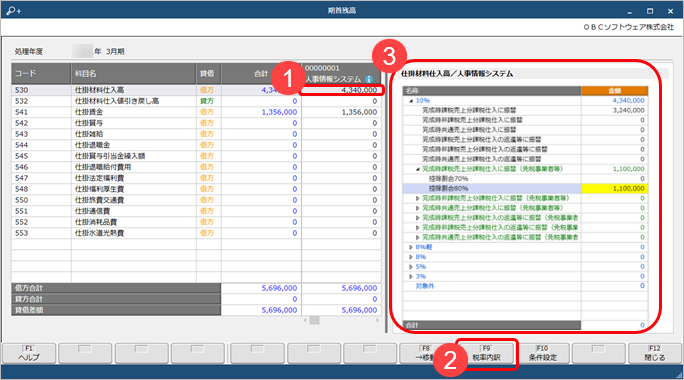Select the 仕掛材料仕入値引き戻し高 account row

[196, 101]
